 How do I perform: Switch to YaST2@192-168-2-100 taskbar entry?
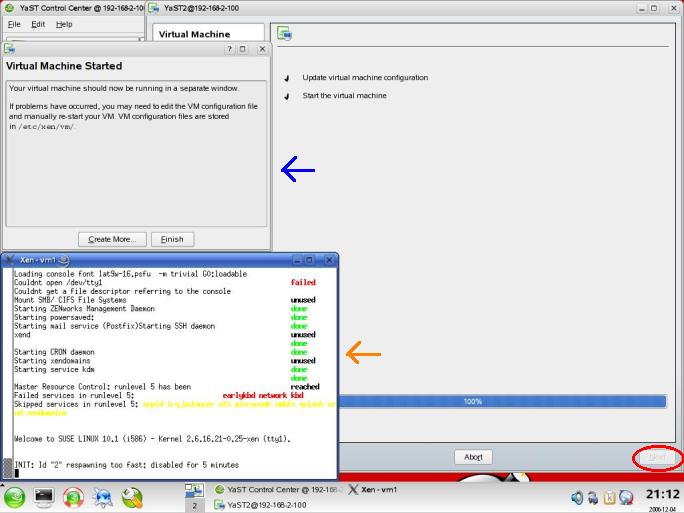click(x=260, y=505)
